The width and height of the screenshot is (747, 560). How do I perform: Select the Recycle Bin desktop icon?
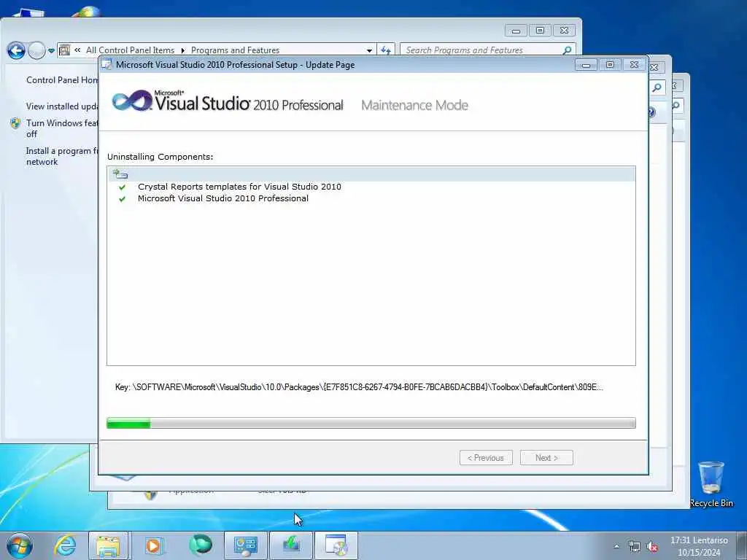tap(711, 485)
